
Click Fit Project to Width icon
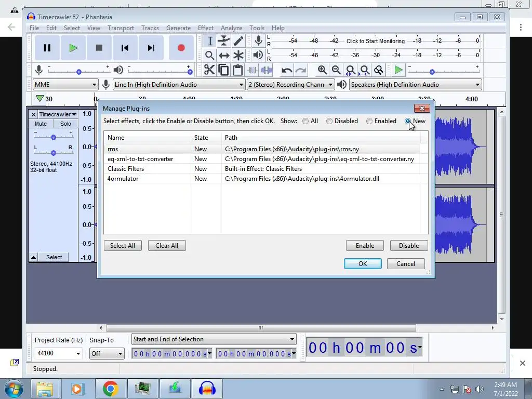coord(364,70)
